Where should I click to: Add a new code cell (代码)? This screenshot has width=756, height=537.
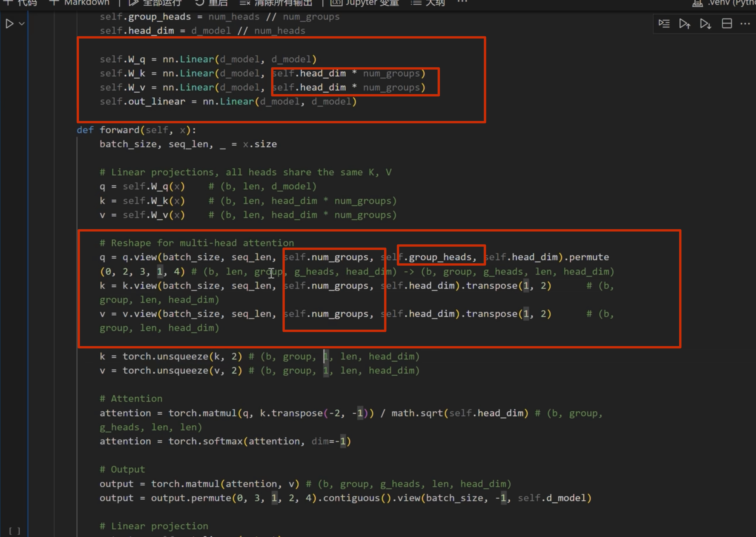pyautogui.click(x=20, y=3)
